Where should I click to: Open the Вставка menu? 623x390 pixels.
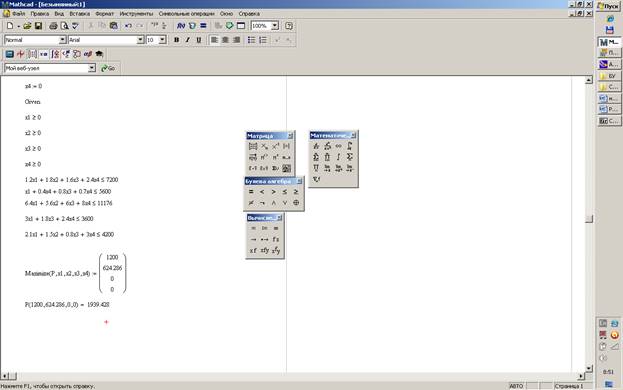(79, 14)
